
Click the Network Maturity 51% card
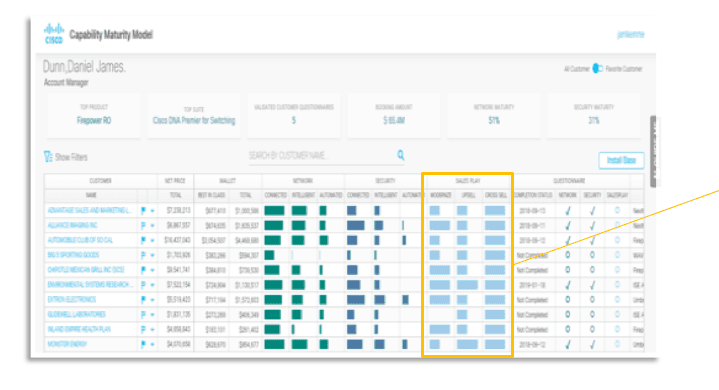pos(494,115)
